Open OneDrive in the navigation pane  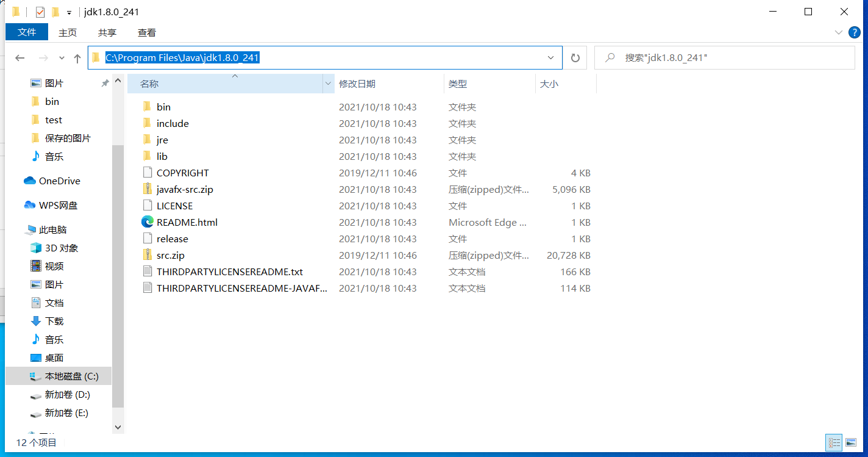[52, 181]
